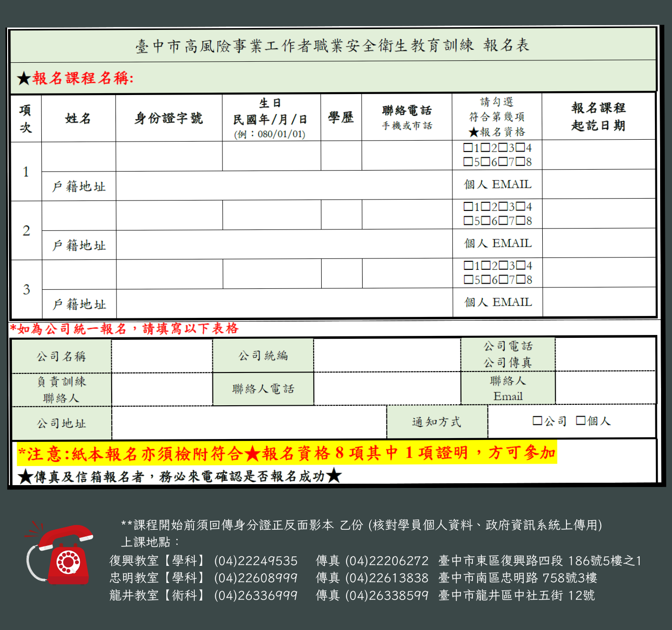The image size is (672, 630).
Task: Click the blank field beside 公司名稱
Action: 162,356
